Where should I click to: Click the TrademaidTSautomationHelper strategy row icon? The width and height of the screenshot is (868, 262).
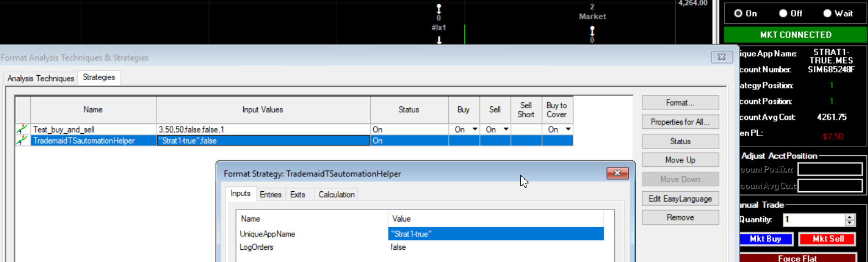(22, 141)
